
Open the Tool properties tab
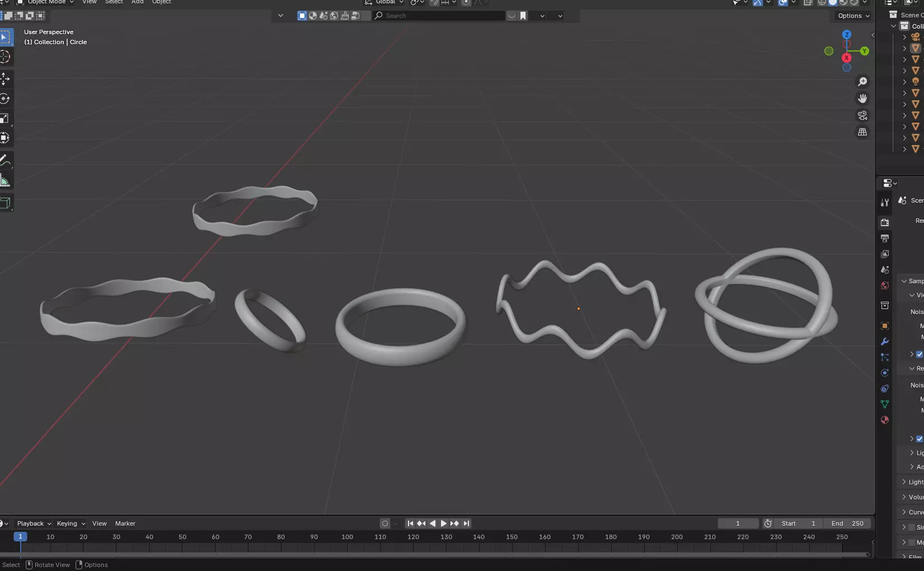click(885, 203)
